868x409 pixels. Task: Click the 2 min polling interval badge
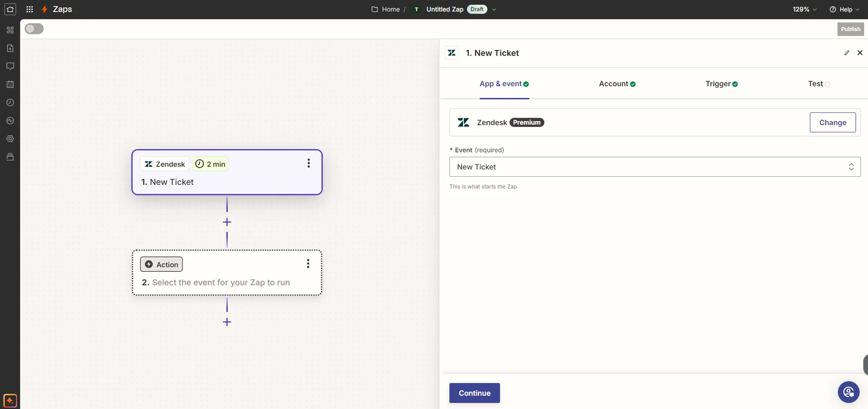click(210, 164)
